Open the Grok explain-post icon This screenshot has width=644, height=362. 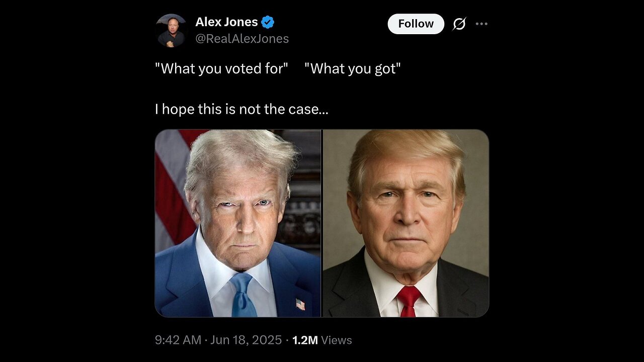459,24
